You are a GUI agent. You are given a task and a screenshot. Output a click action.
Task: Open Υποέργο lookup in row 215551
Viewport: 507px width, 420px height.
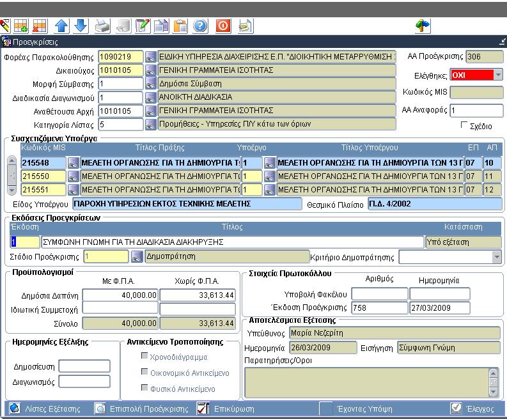pos(270,190)
